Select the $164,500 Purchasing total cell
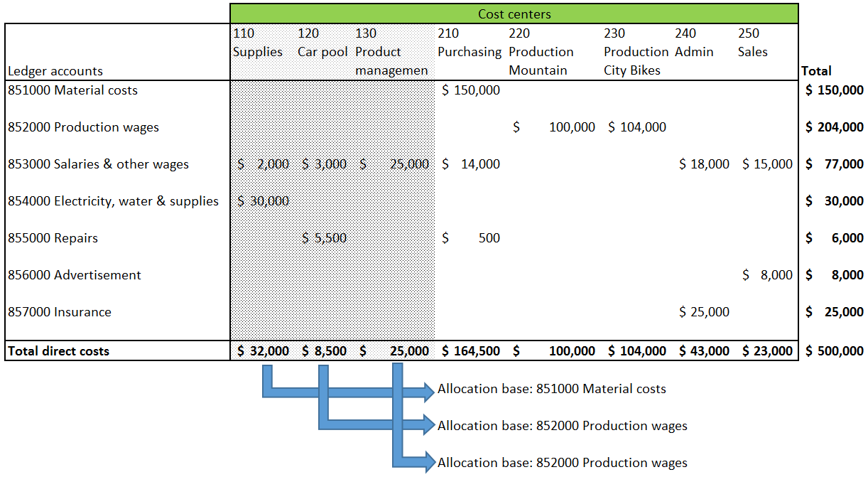This screenshot has width=868, height=477. [x=470, y=350]
